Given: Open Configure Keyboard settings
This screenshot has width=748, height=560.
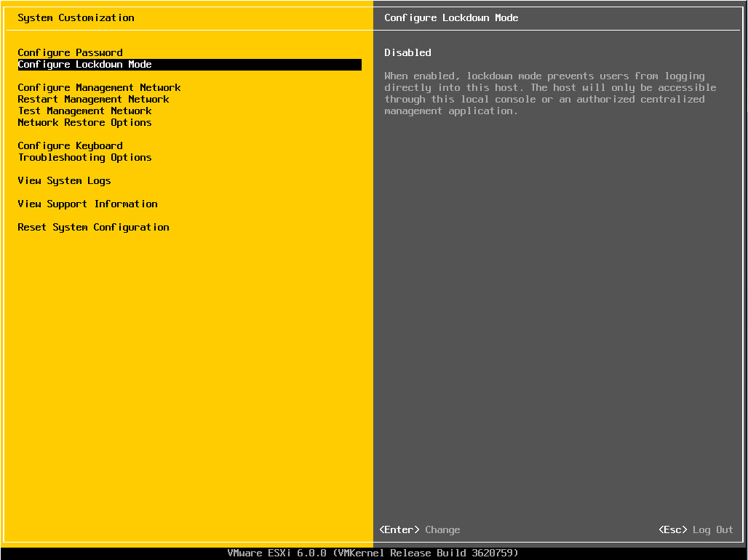Looking at the screenshot, I should click(x=70, y=145).
